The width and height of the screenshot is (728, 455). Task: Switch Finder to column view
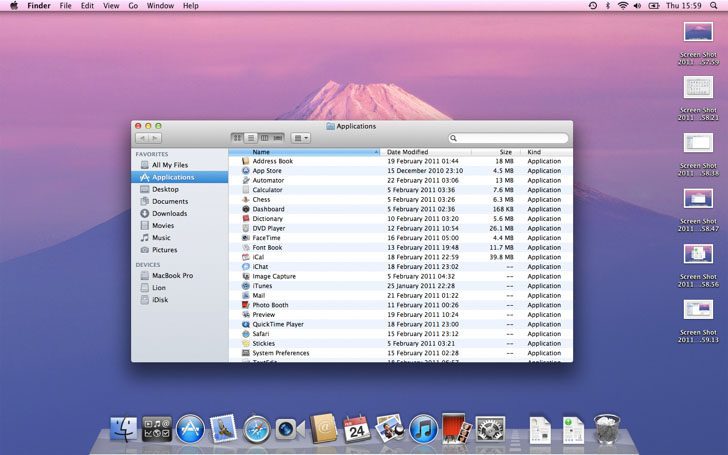(264, 138)
